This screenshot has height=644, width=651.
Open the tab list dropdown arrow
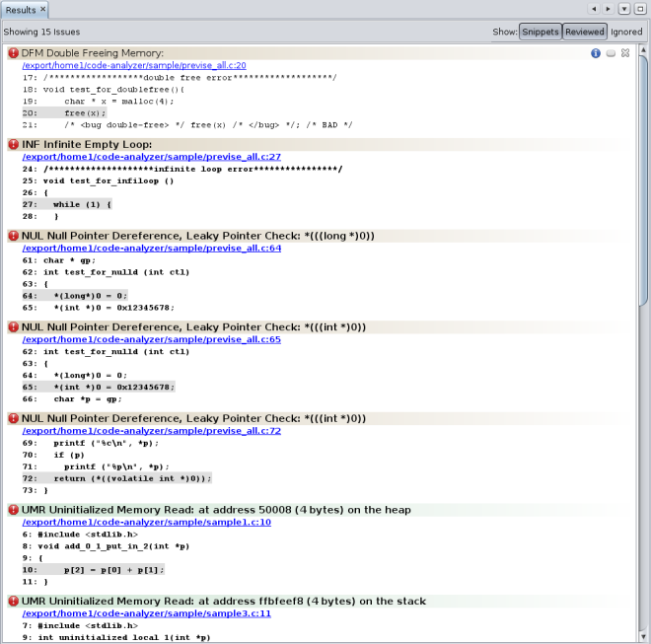coord(624,9)
